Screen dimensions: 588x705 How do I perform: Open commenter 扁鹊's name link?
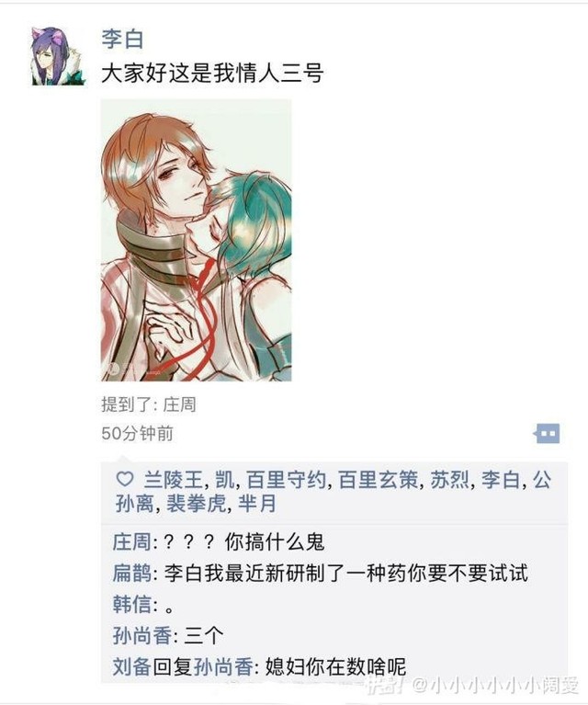[x=131, y=574]
